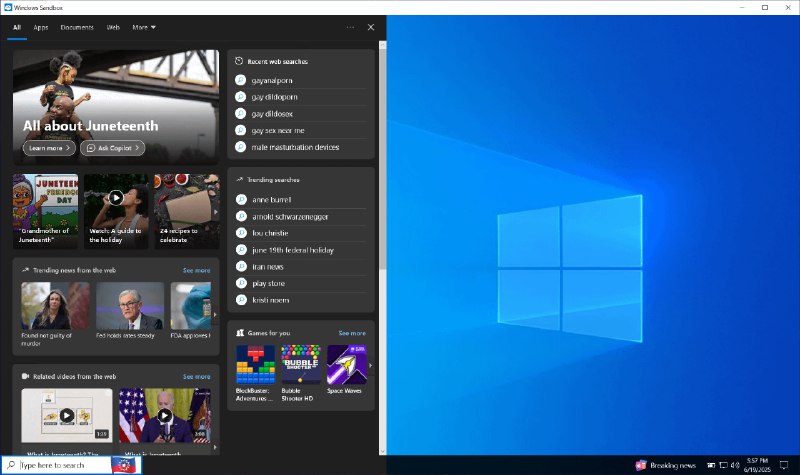Click See more for Games for you
The width and height of the screenshot is (800, 475).
pyautogui.click(x=352, y=333)
